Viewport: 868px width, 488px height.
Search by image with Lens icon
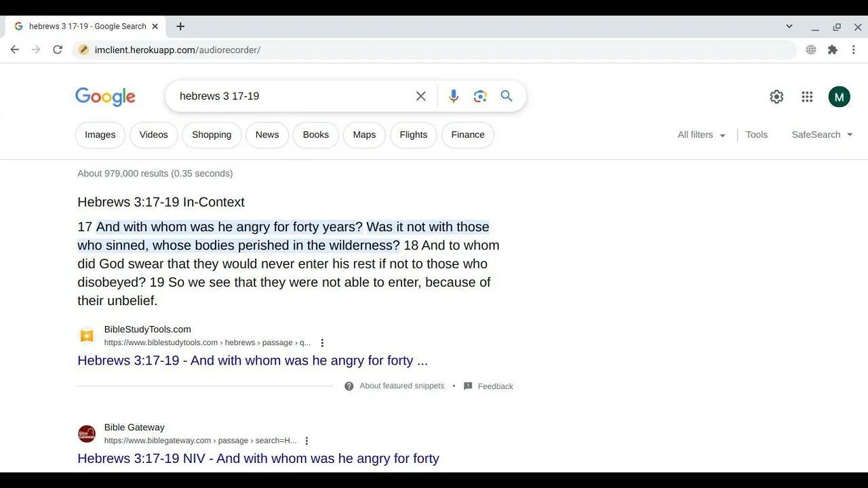(x=480, y=96)
